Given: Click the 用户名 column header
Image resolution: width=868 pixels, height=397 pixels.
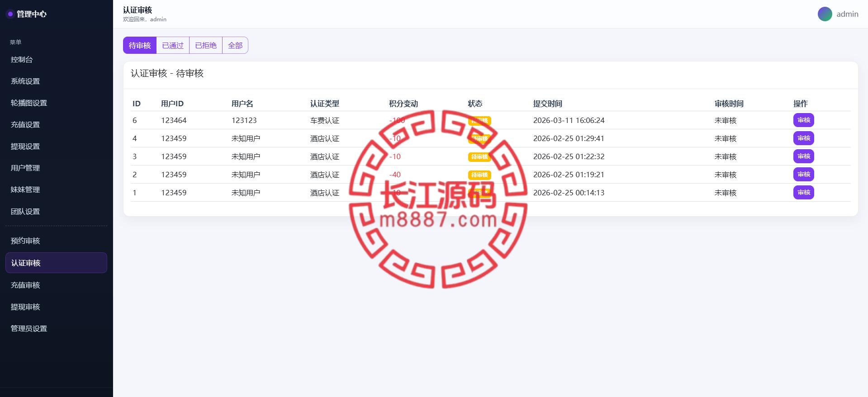Looking at the screenshot, I should (x=242, y=104).
